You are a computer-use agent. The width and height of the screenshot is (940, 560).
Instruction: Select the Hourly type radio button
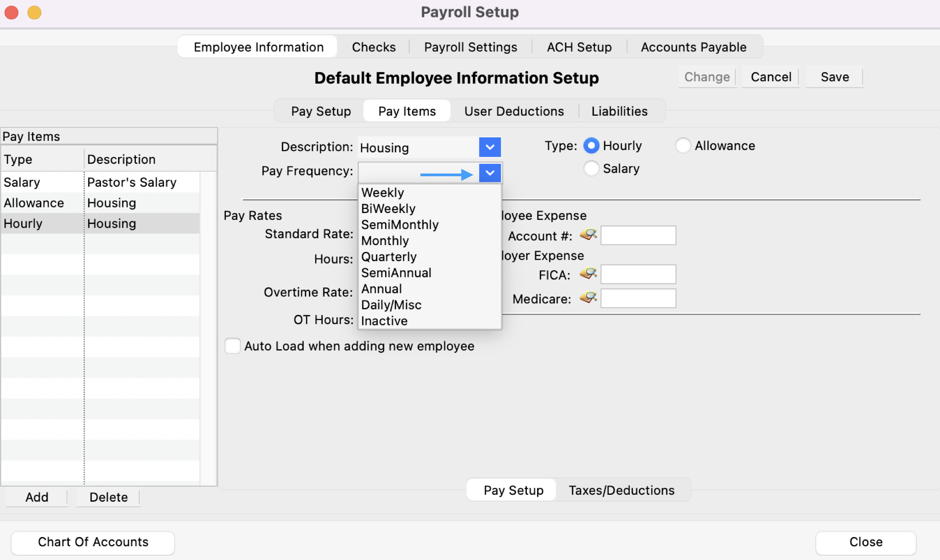click(591, 146)
